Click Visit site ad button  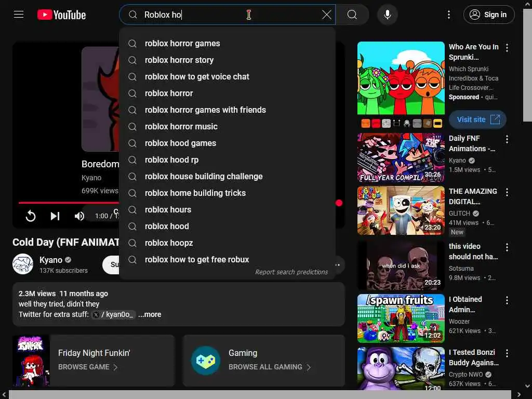point(478,119)
